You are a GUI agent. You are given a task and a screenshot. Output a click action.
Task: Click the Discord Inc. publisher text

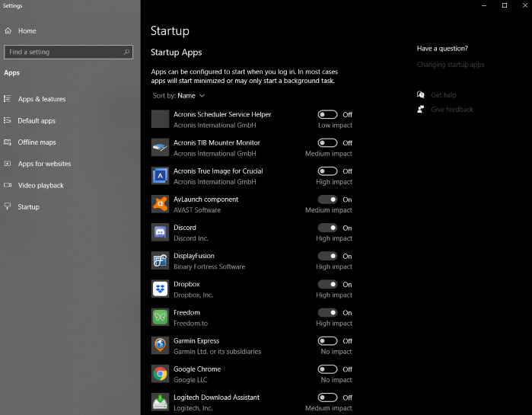point(191,238)
